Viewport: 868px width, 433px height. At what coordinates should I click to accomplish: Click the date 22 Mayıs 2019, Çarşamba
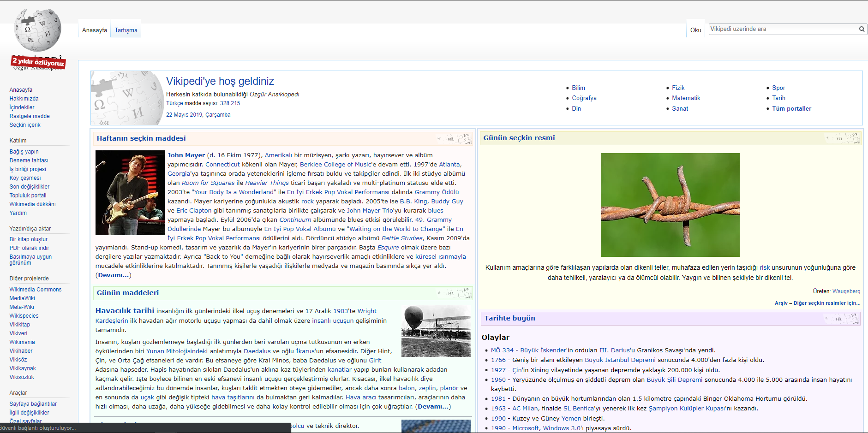[x=198, y=115]
